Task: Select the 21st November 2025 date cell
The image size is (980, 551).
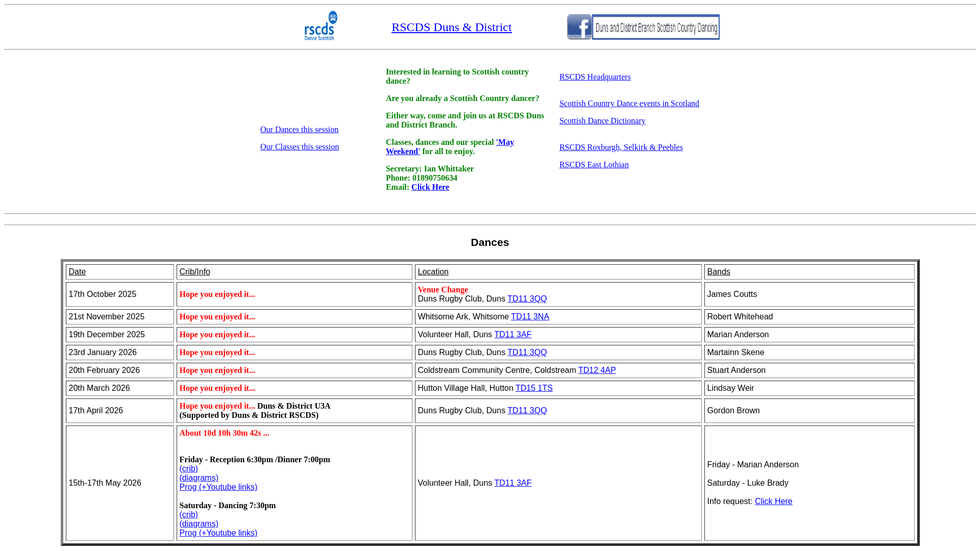Action: 120,317
